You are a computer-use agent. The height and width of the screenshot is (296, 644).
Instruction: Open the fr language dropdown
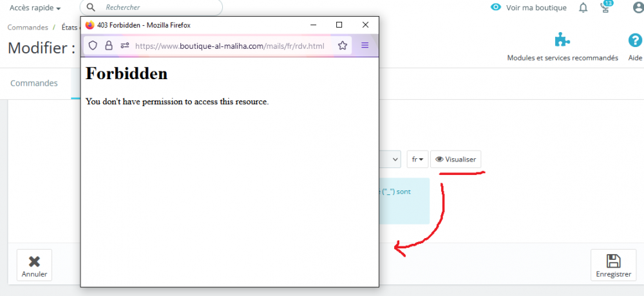coord(418,160)
